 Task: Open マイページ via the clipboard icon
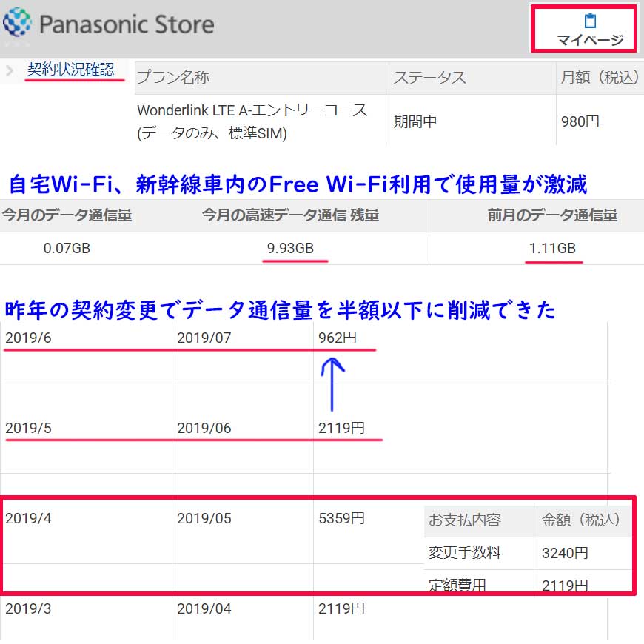590,21
